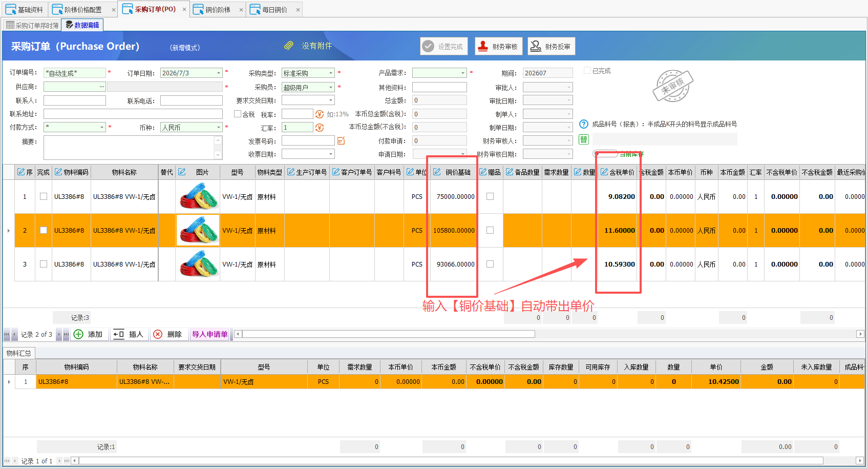Click the yen icon beside 税率 field
Screen dimensions: 868x469
[320, 114]
